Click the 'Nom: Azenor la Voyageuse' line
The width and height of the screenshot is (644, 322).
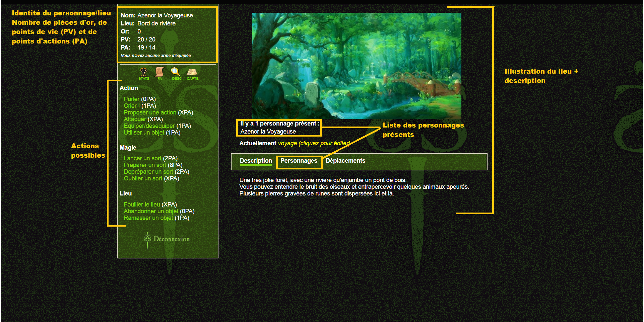(157, 15)
